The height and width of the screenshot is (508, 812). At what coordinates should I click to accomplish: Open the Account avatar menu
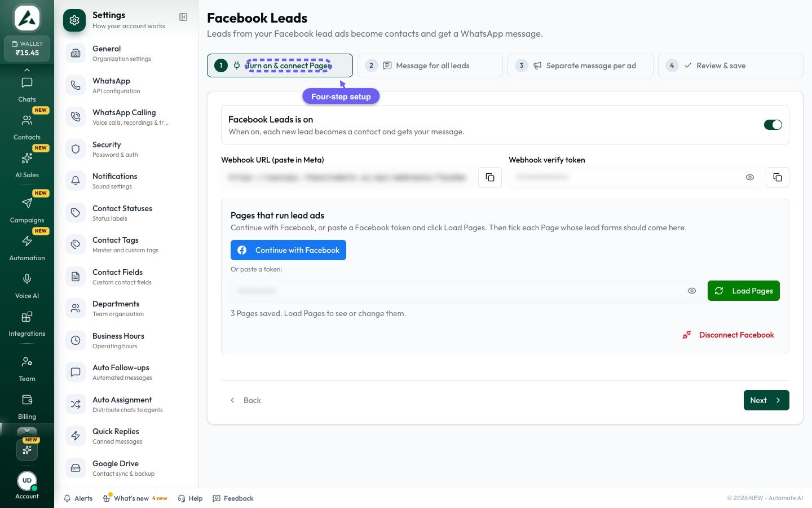[27, 485]
